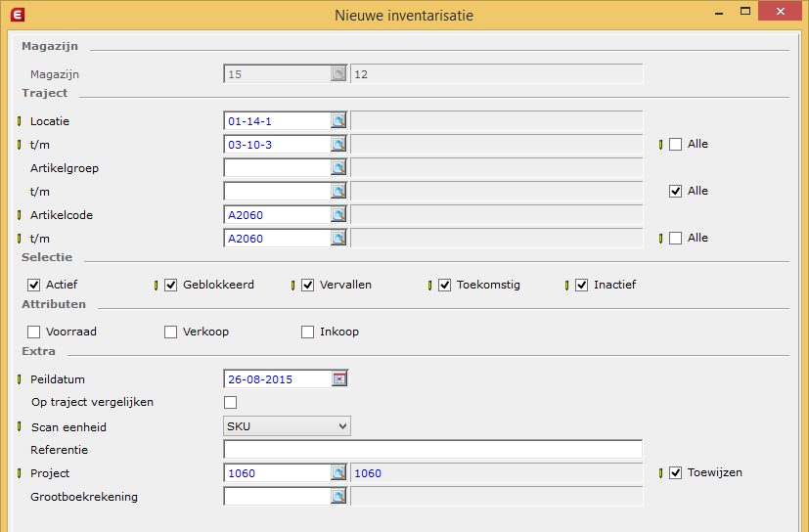Uncheck the Toewijzen checkbox
The image size is (809, 532).
click(x=675, y=472)
